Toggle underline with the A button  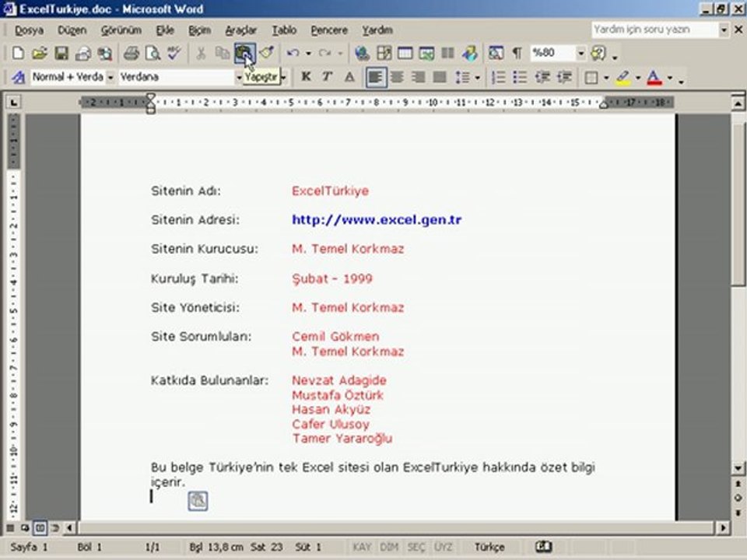[x=349, y=77]
